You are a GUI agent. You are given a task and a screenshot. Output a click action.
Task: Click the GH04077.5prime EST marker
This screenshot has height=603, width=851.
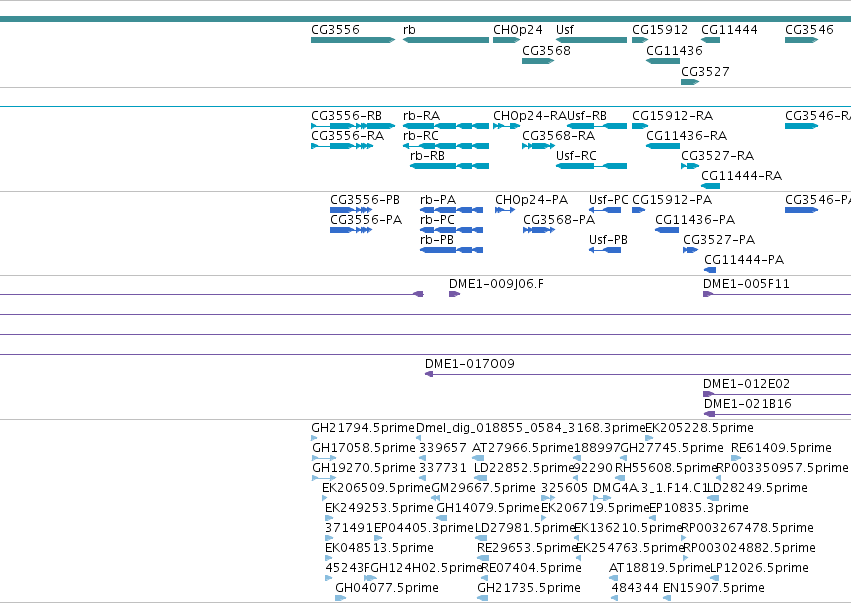pos(340,598)
